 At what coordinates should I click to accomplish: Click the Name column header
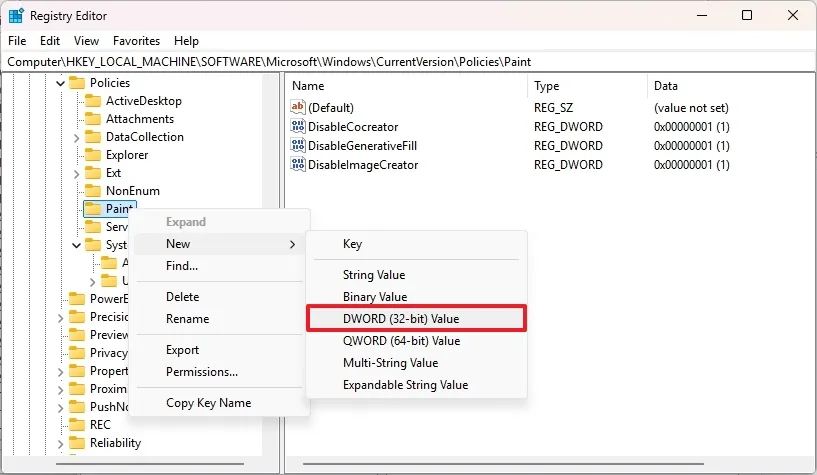pyautogui.click(x=308, y=86)
